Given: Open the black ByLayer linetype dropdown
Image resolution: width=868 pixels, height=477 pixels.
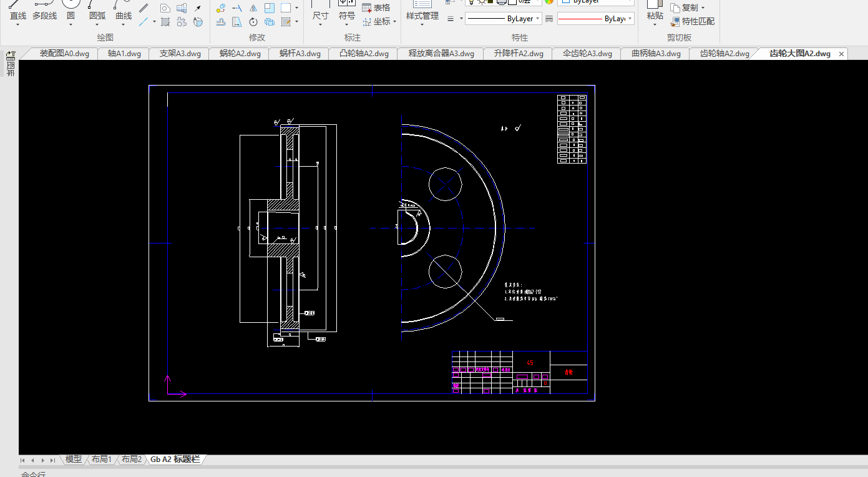Looking at the screenshot, I should coord(538,19).
